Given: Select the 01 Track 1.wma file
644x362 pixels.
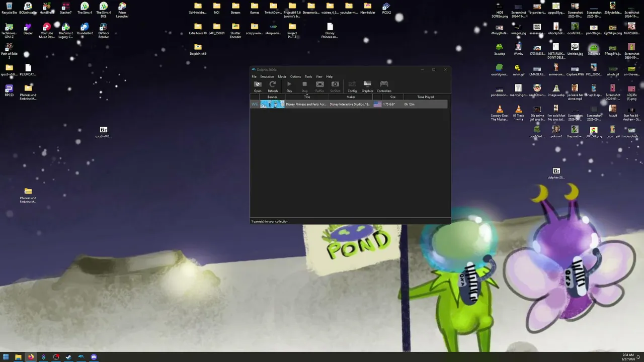Looking at the screenshot, I should 518,113.
